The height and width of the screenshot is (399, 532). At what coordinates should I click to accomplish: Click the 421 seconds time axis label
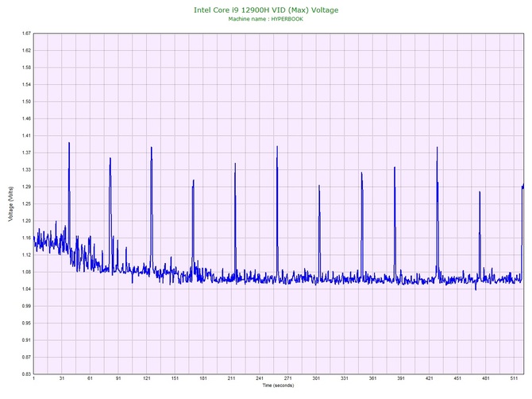coord(430,378)
